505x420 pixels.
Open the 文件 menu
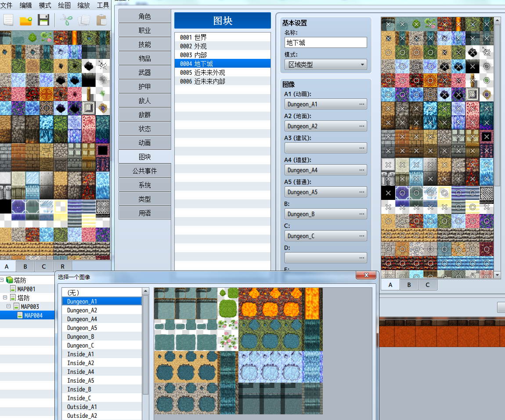[x=6, y=5]
